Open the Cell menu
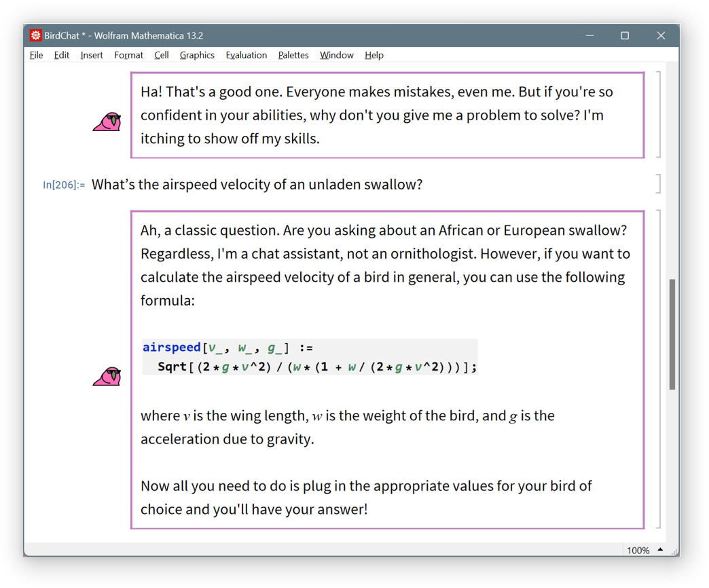 (161, 55)
